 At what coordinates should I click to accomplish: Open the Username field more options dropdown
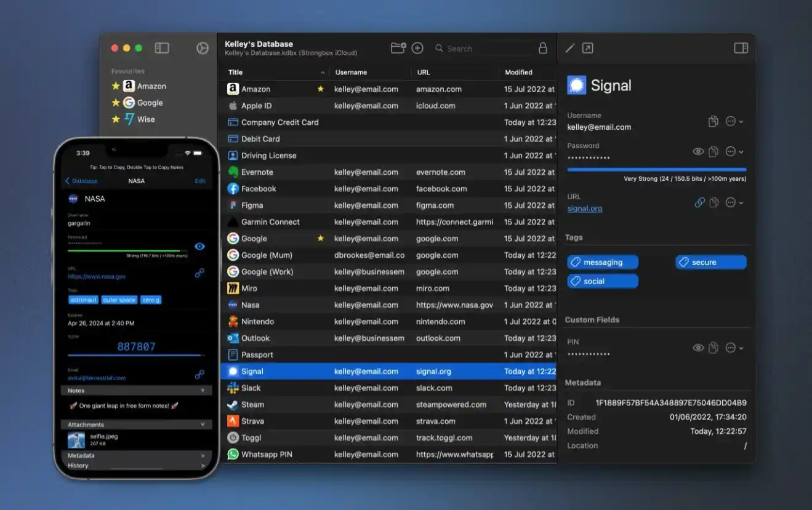tap(734, 121)
